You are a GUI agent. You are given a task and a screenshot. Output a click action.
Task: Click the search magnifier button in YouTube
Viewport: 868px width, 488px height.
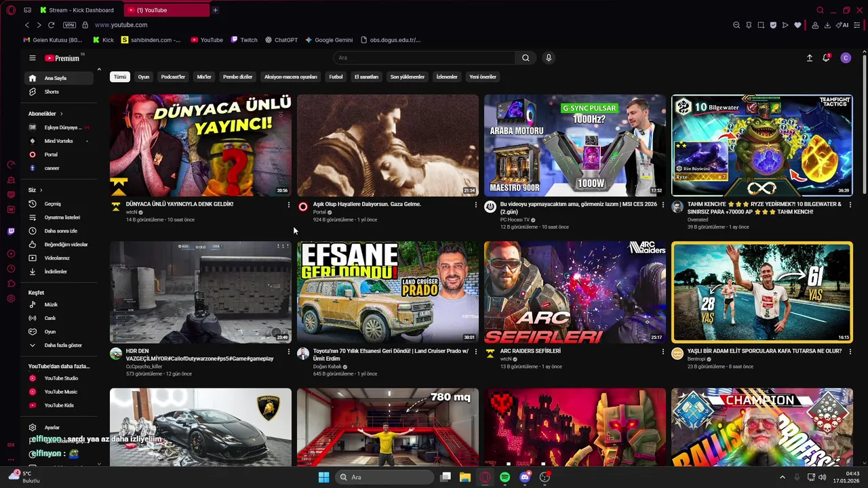pos(526,58)
